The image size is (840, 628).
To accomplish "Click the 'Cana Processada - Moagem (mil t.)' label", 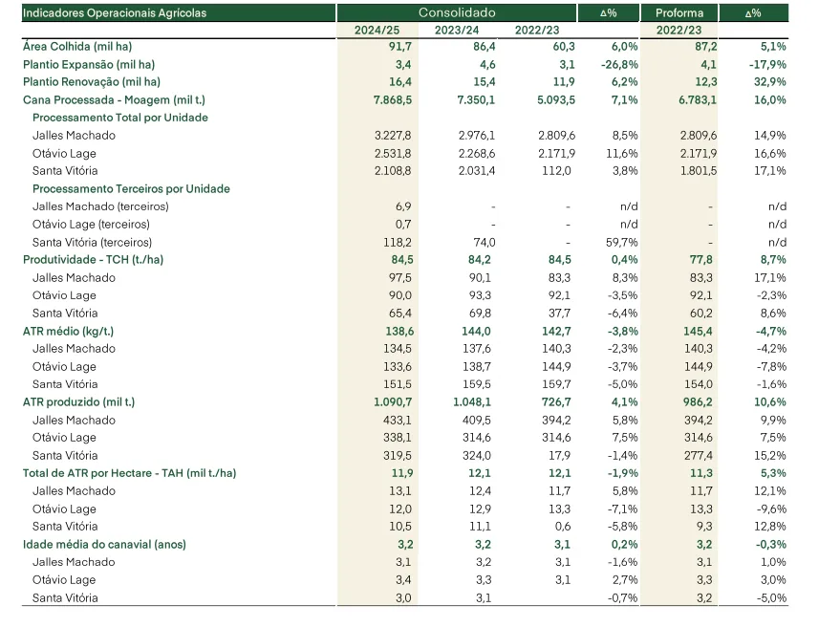I will (114, 100).
